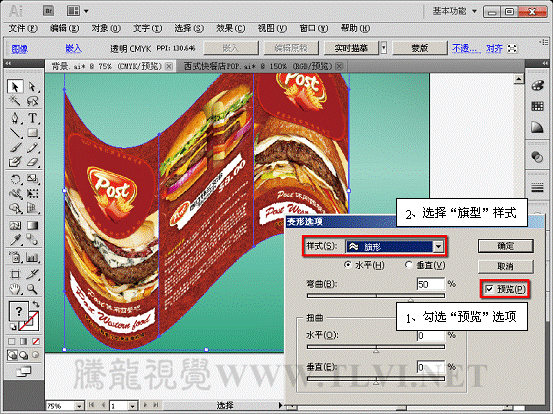The width and height of the screenshot is (553, 414).
Task: Pick the Gradient tool
Action: pyautogui.click(x=32, y=225)
